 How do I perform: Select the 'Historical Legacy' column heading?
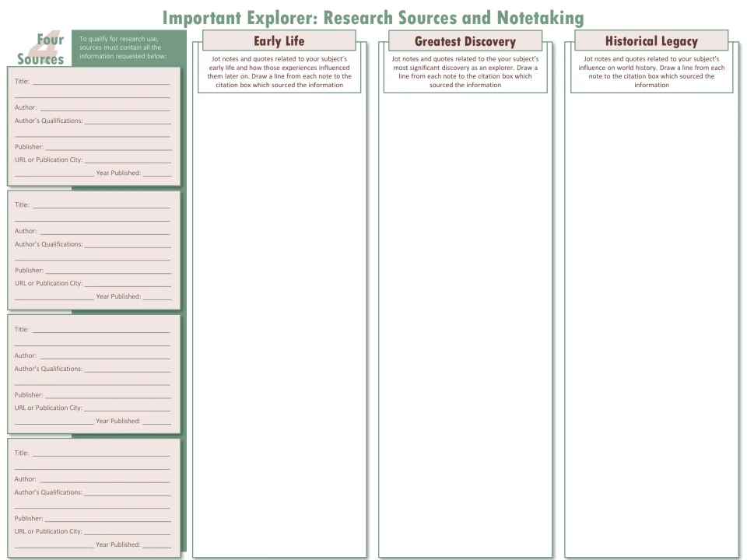[651, 41]
